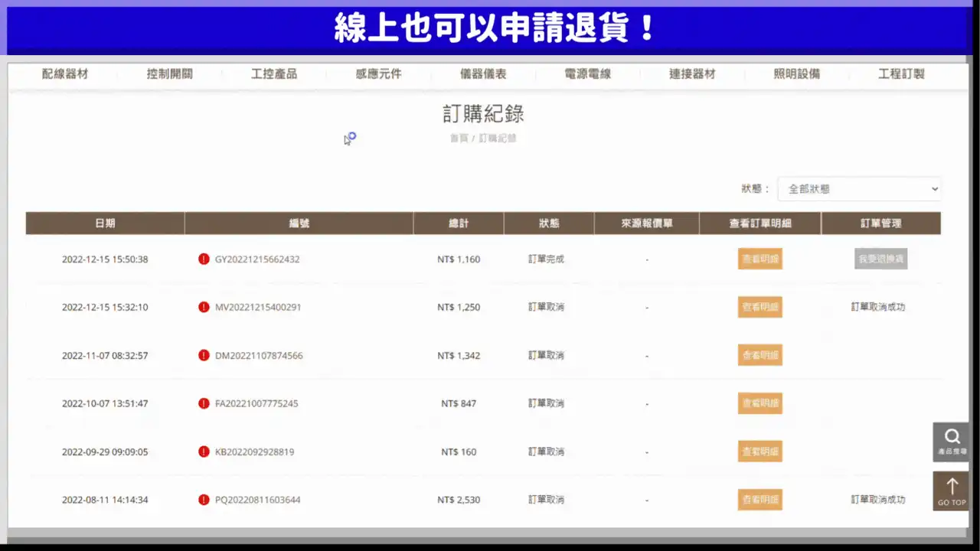Click the red alert icon beside KB2022092928819
Image resolution: width=980 pixels, height=551 pixels.
[204, 452]
